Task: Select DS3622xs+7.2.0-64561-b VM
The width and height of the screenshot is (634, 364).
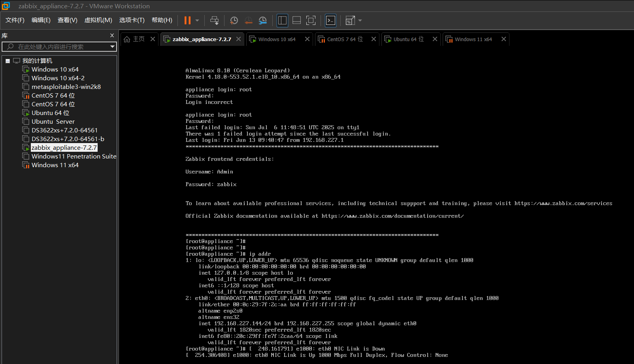Action: (x=68, y=139)
